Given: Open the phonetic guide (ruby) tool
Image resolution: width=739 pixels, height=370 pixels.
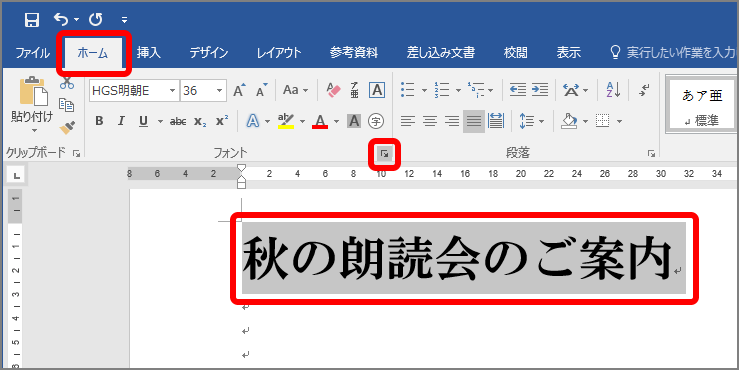Looking at the screenshot, I should coord(355,90).
